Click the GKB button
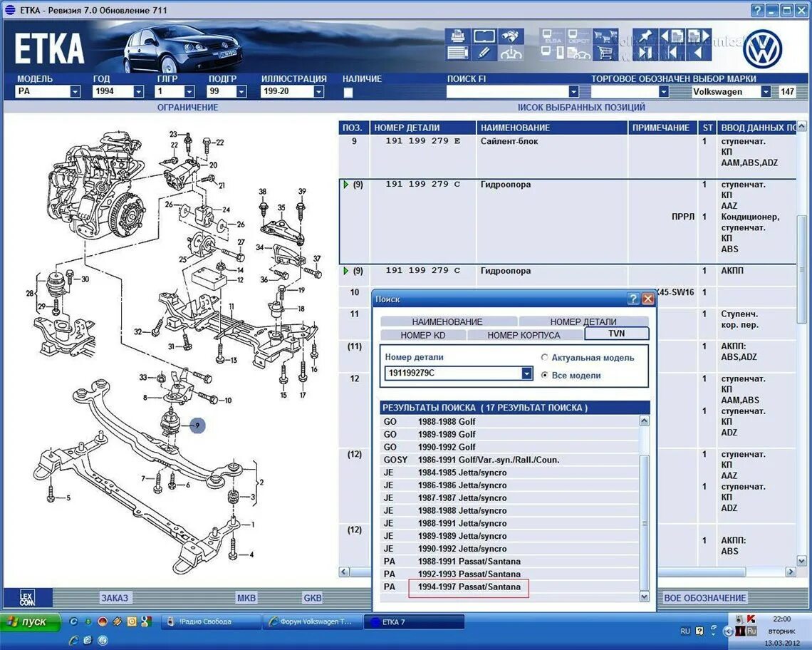Viewport: 812px width, 650px height. [312, 598]
